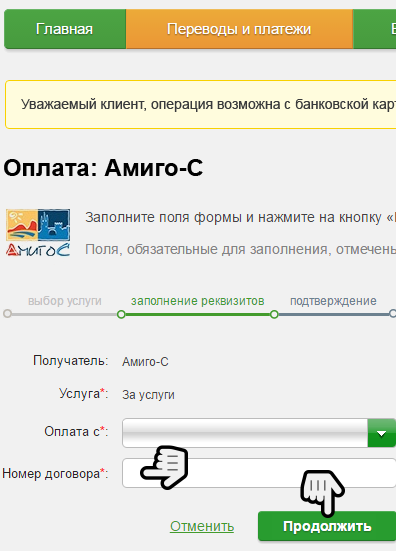Select the выбор услуги step
The height and width of the screenshot is (551, 396).
[65, 301]
